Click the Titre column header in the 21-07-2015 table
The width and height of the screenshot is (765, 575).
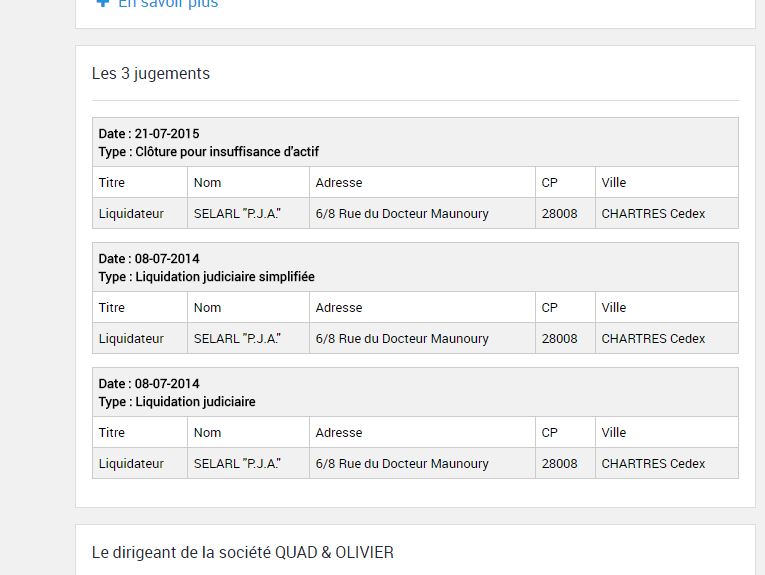(112, 183)
